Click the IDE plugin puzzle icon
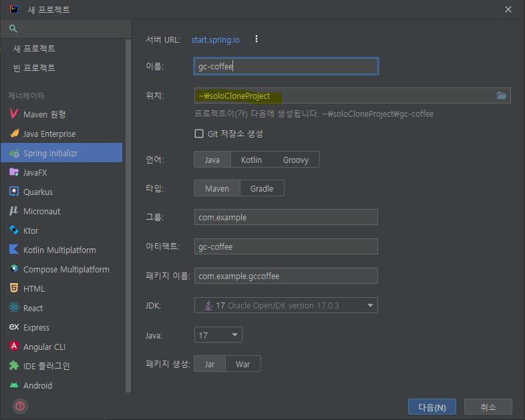The height and width of the screenshot is (420, 525). (14, 365)
